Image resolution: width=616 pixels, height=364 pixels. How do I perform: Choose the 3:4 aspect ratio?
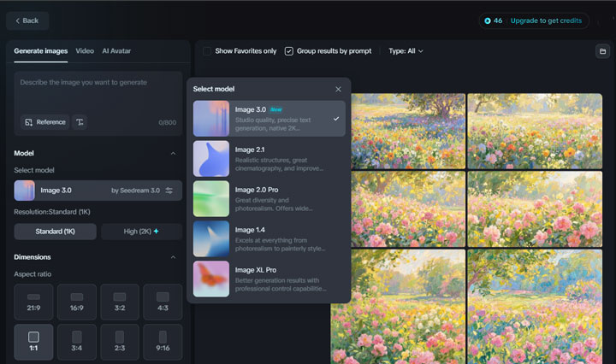pyautogui.click(x=77, y=342)
